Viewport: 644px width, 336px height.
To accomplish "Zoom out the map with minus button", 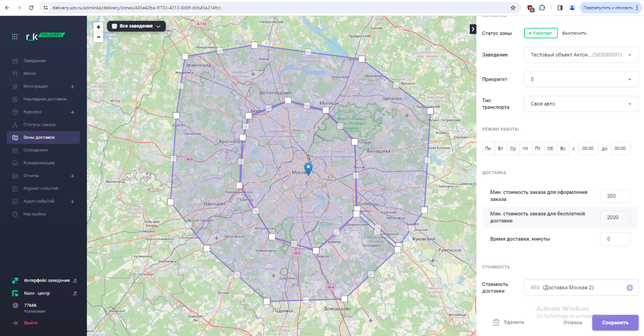I will click(x=99, y=37).
